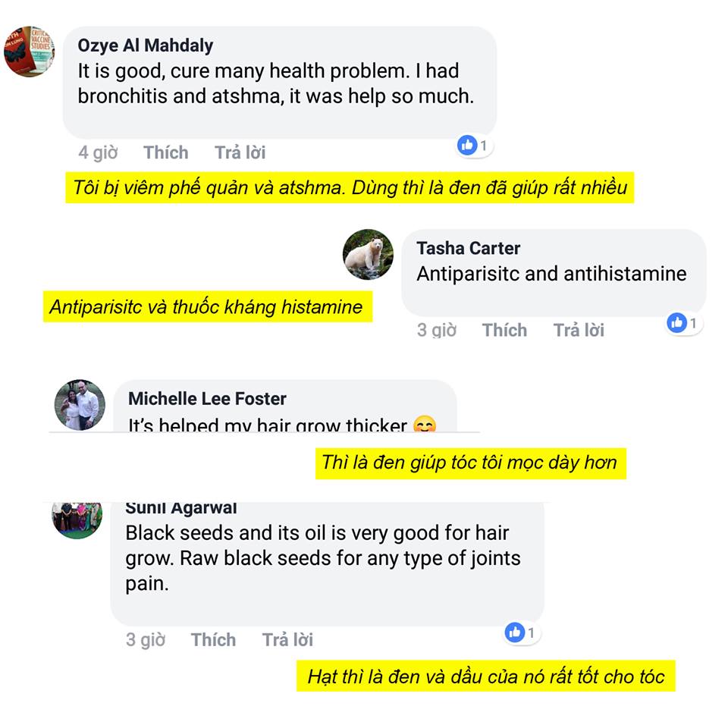This screenshot has width=728, height=728.
Task: Open Michelle Lee Foster's profile photo
Action: pos(80,405)
